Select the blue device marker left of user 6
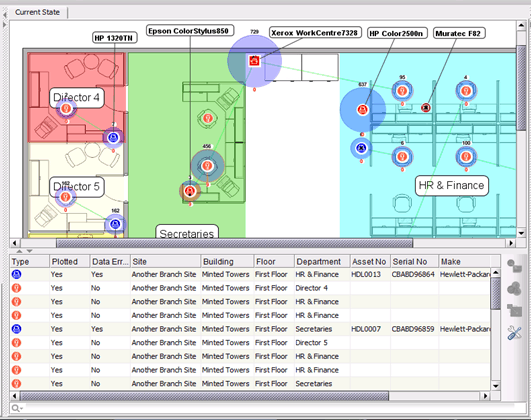This screenshot has height=420, width=531. (x=361, y=148)
